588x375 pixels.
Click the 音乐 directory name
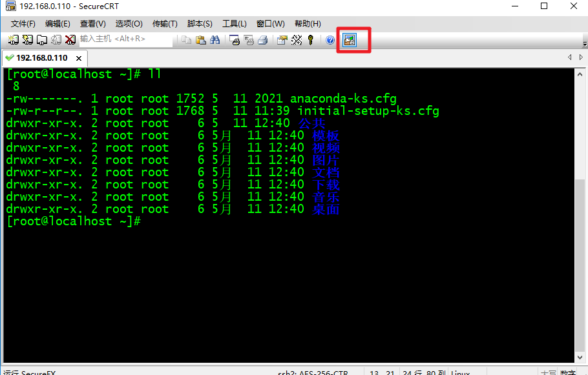(326, 197)
